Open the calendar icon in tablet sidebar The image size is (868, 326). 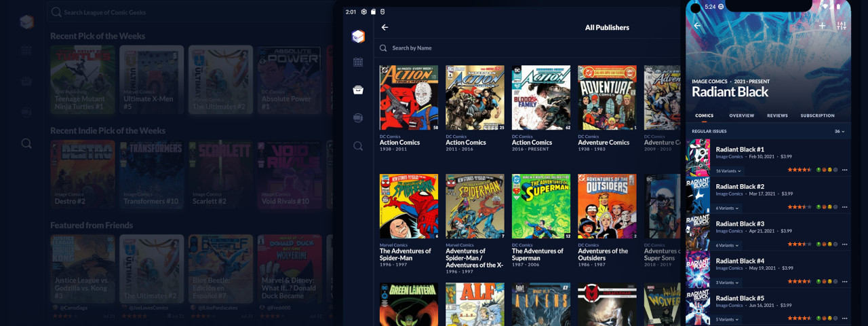click(x=358, y=62)
